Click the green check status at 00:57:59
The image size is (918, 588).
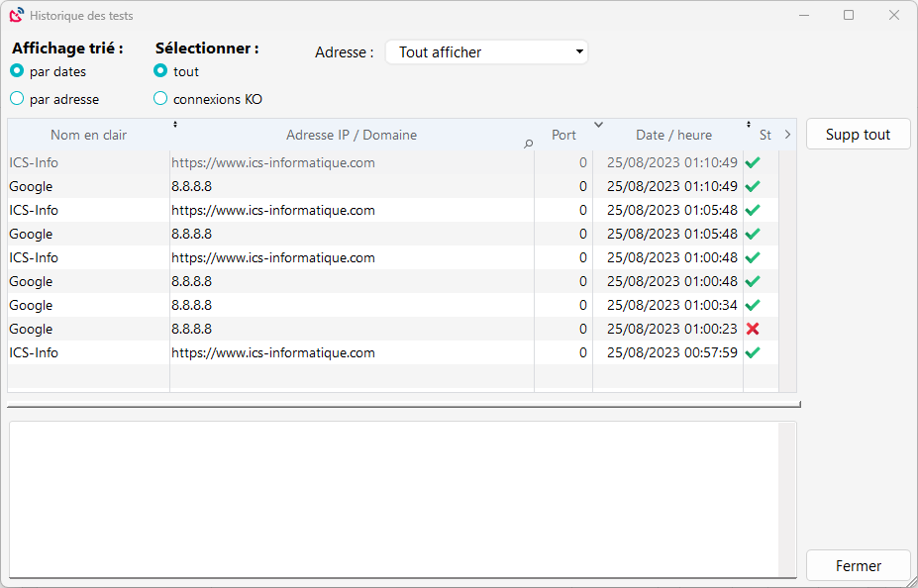coord(753,352)
